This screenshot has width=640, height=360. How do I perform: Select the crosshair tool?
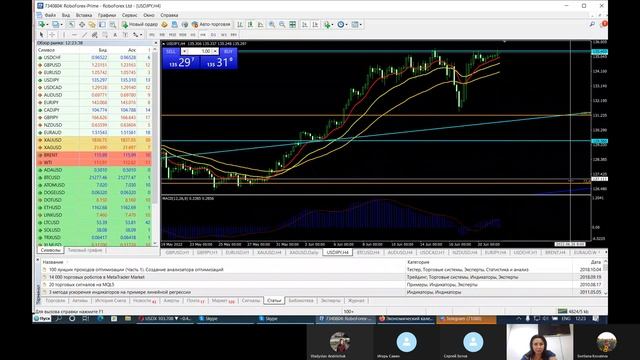[x=52, y=35]
